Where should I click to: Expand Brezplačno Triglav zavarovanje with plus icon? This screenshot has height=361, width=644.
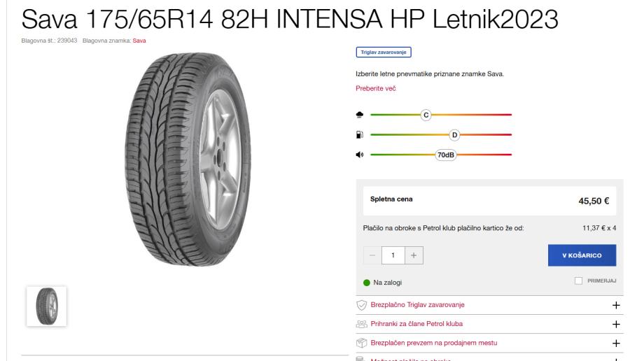tap(616, 305)
